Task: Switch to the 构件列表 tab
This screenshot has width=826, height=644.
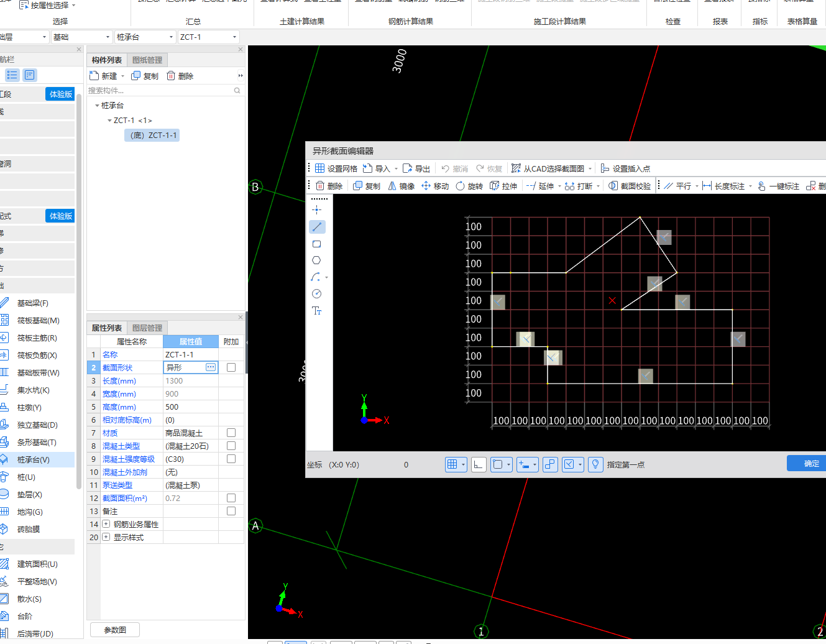Action: pos(107,60)
